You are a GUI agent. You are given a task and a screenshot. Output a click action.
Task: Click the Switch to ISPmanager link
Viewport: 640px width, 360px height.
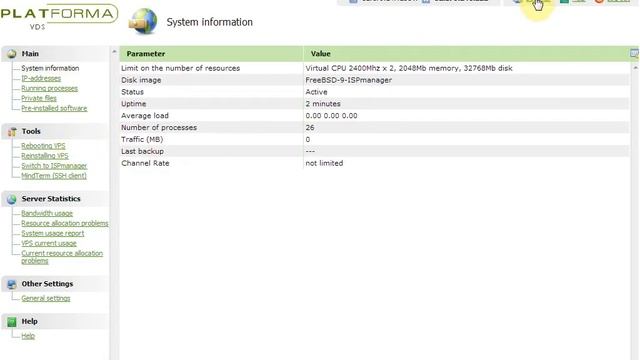(54, 166)
